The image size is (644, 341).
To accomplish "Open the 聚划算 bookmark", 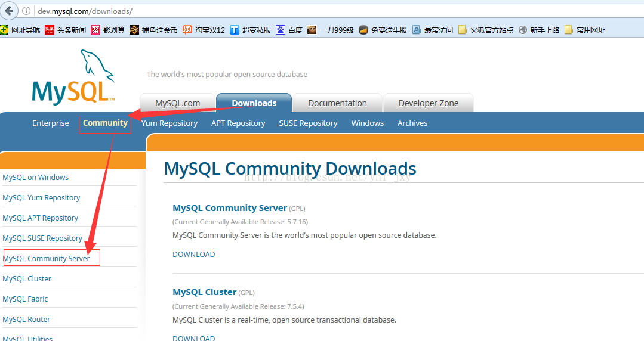I will tap(107, 30).
